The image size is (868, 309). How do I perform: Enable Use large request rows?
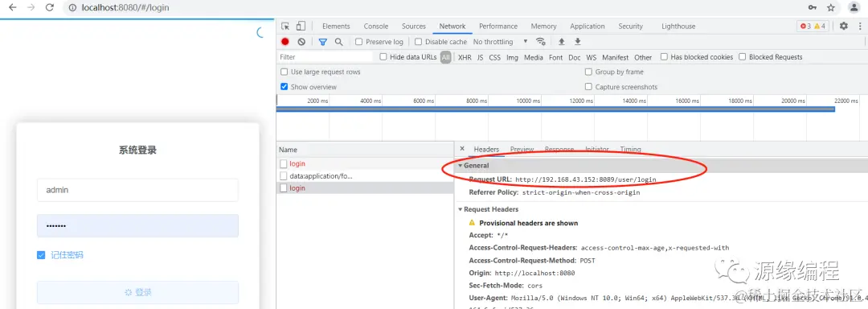pyautogui.click(x=284, y=72)
